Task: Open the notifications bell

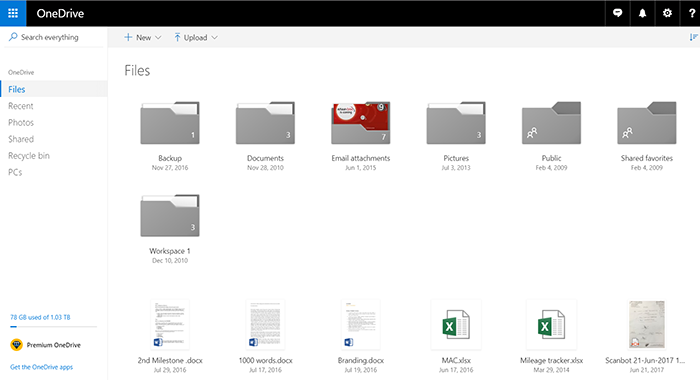Action: pos(642,13)
